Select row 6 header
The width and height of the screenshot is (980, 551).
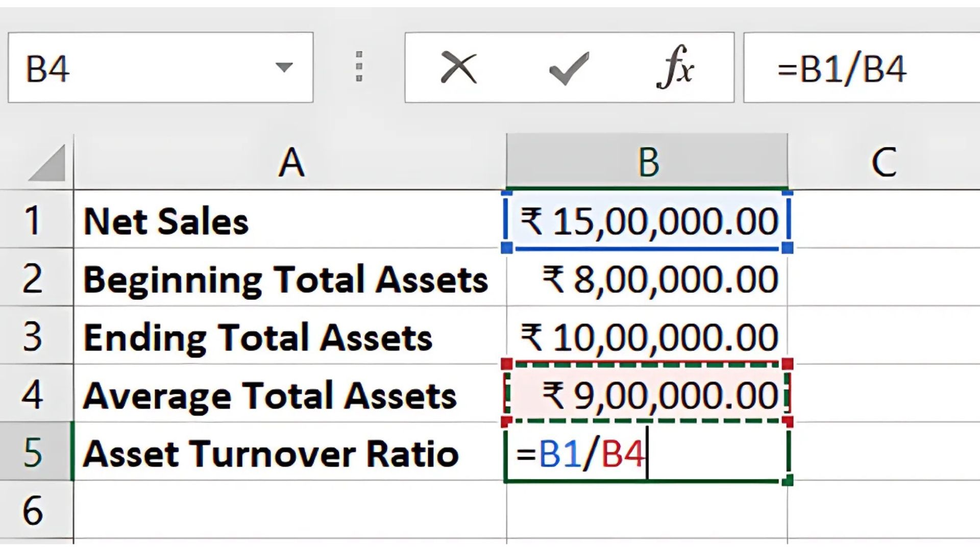(33, 510)
